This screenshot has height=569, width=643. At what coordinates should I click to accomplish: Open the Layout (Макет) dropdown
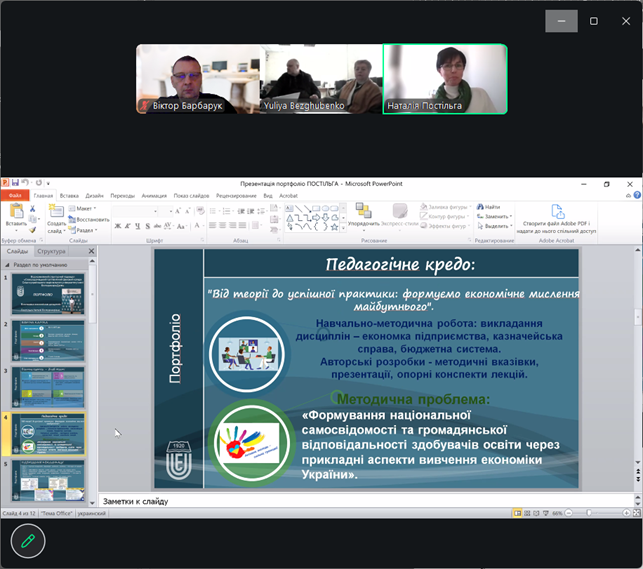click(82, 208)
